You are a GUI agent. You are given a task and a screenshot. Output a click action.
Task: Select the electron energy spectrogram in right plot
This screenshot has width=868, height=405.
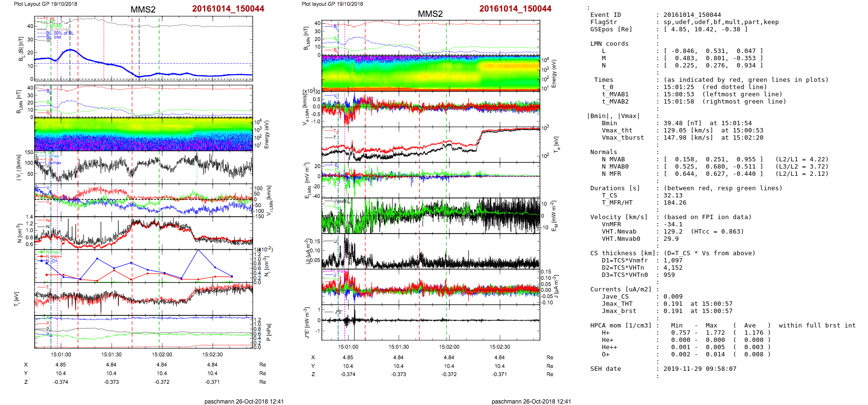(431, 73)
